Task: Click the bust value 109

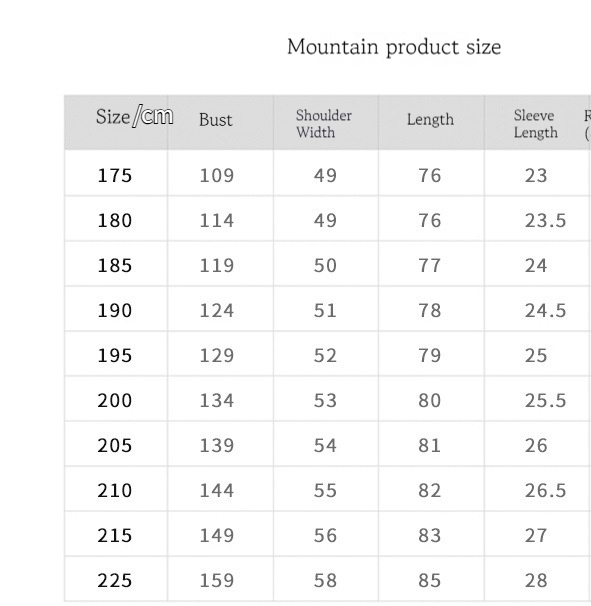Action: pyautogui.click(x=216, y=175)
